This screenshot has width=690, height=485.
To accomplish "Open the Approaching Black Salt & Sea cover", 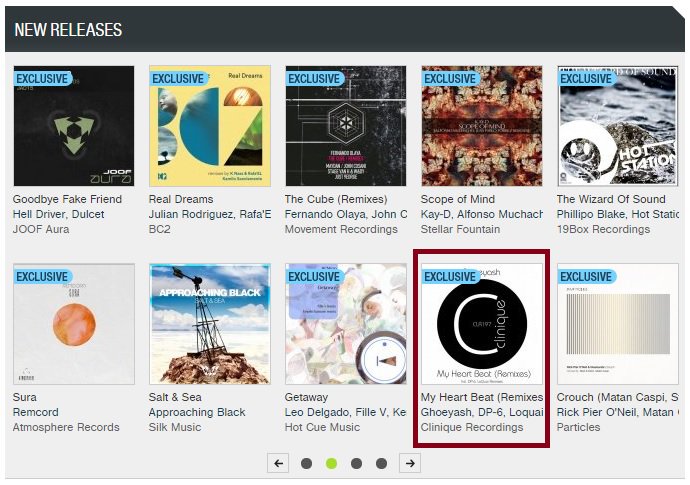I will coord(210,324).
